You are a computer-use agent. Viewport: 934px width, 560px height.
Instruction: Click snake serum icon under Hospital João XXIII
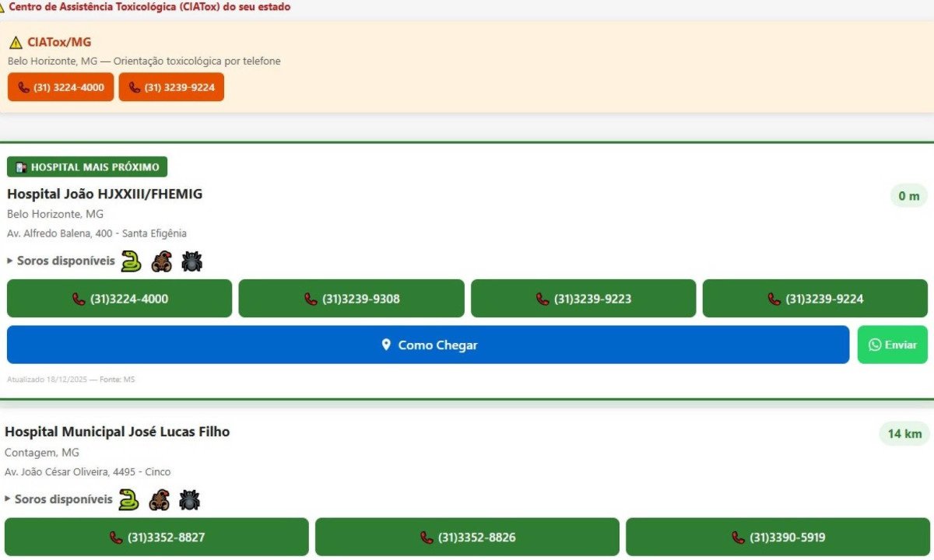(131, 261)
